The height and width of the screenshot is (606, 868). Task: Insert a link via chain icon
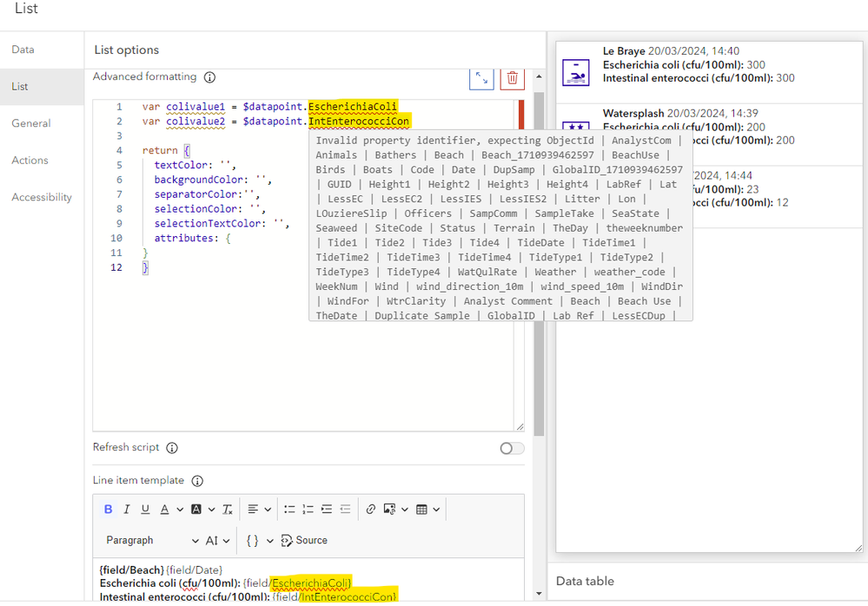[371, 510]
